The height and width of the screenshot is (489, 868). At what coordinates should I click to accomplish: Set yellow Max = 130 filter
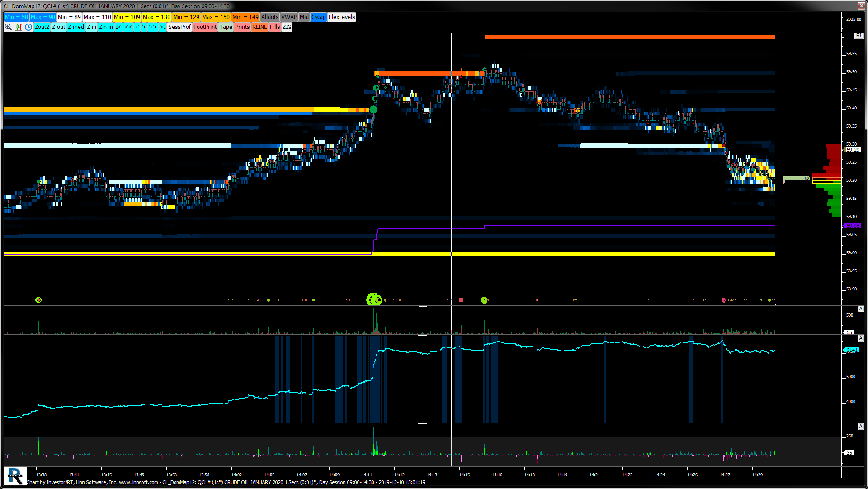[157, 17]
